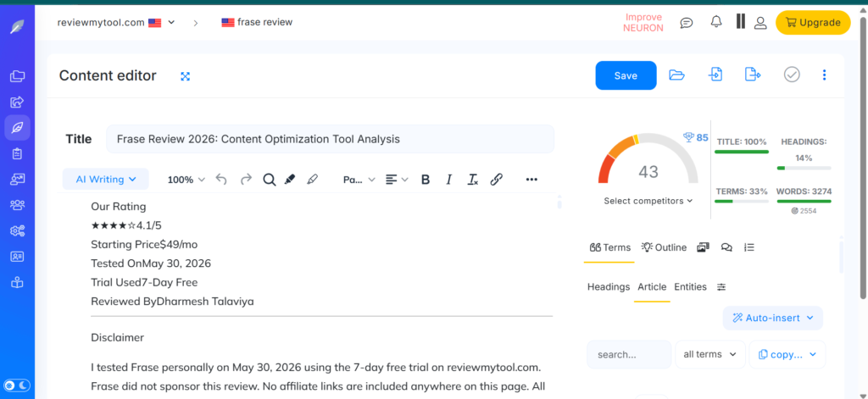This screenshot has height=399, width=868.
Task: Open the Auto-insert dropdown button
Action: click(x=773, y=319)
